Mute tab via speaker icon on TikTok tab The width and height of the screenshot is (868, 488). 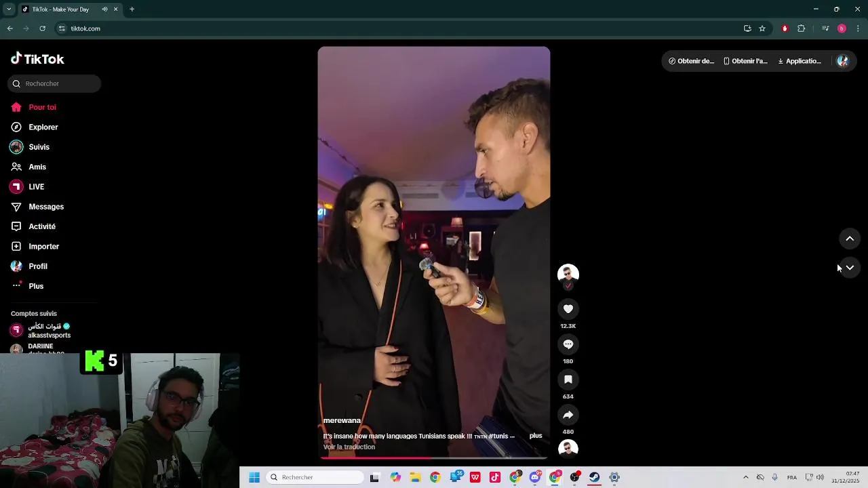pyautogui.click(x=104, y=9)
